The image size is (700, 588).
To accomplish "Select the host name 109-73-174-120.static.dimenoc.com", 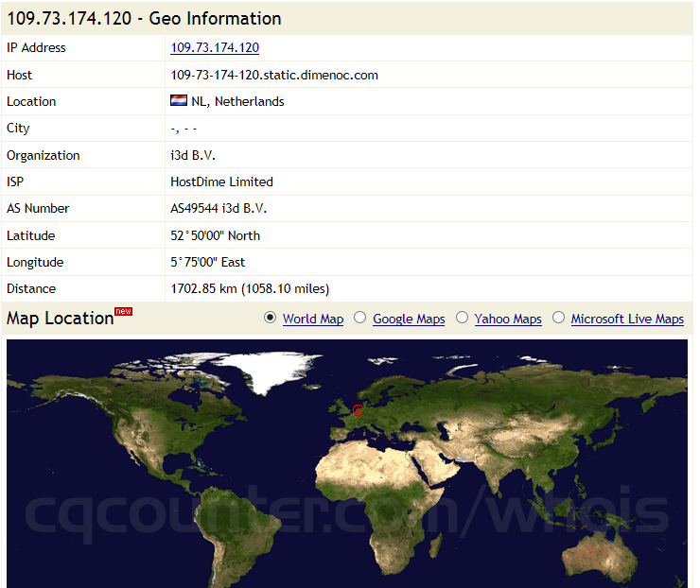I will (274, 75).
